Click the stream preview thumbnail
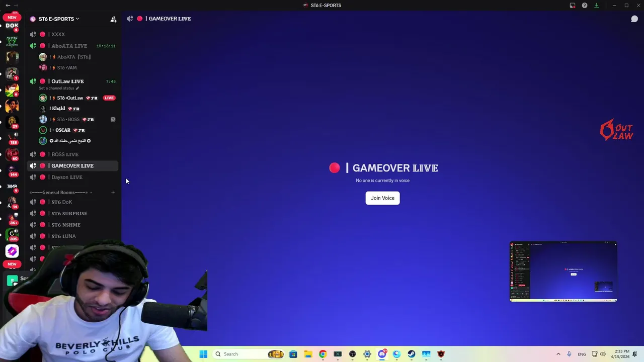 click(x=563, y=271)
